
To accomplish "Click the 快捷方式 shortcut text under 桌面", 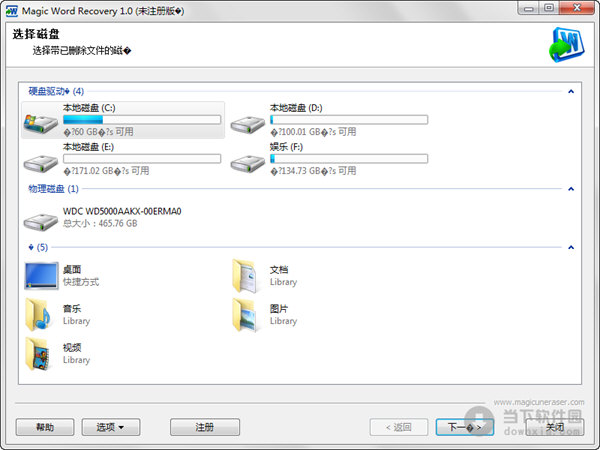I will pos(81,282).
